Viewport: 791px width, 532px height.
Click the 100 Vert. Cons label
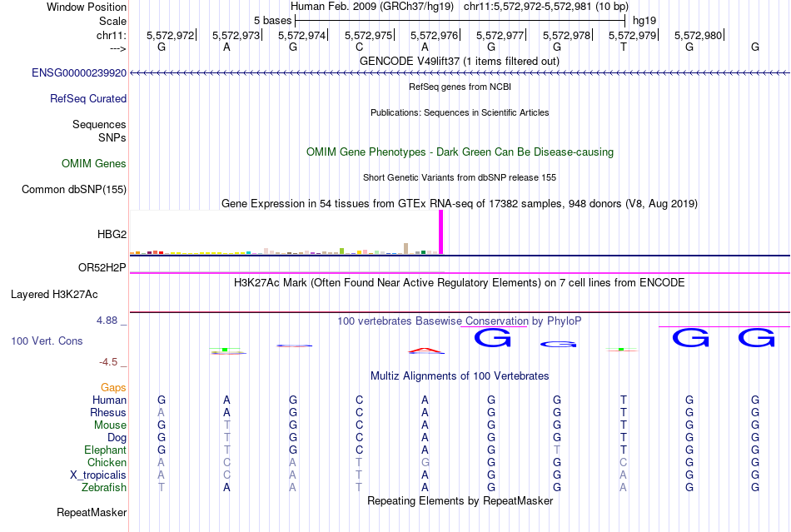click(x=47, y=341)
